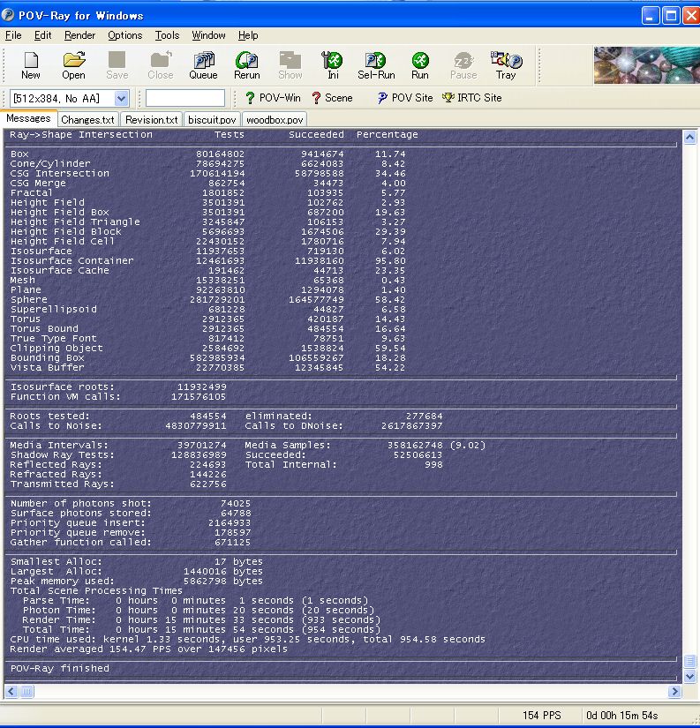
Task: Click horizontal scrollbar left arrow
Action: tap(11, 692)
